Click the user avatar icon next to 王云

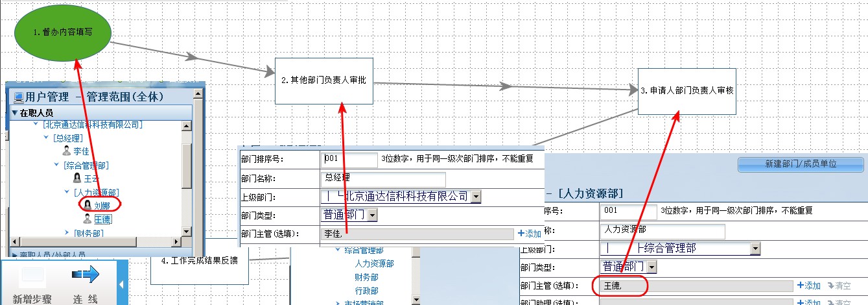pos(77,178)
